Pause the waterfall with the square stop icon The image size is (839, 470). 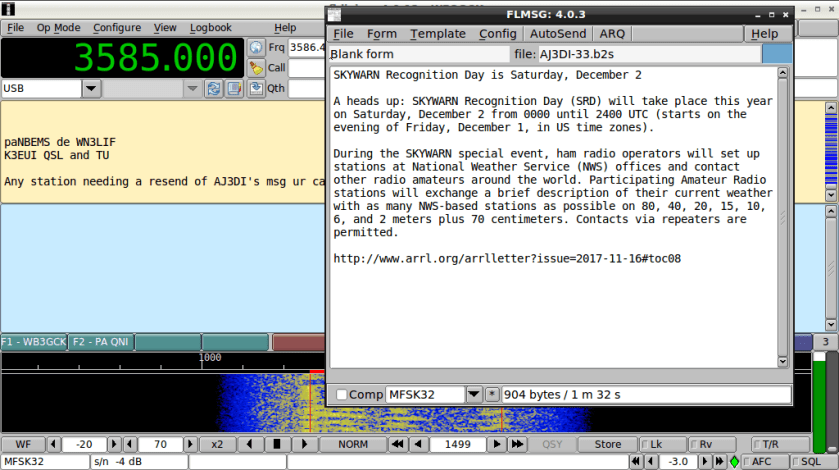(277, 444)
